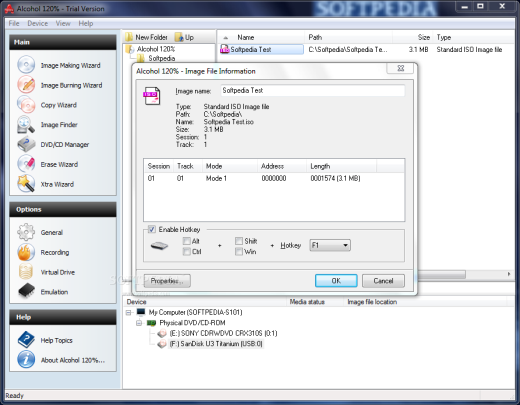
Task: Click the Length column header in dialog
Action: (x=341, y=166)
